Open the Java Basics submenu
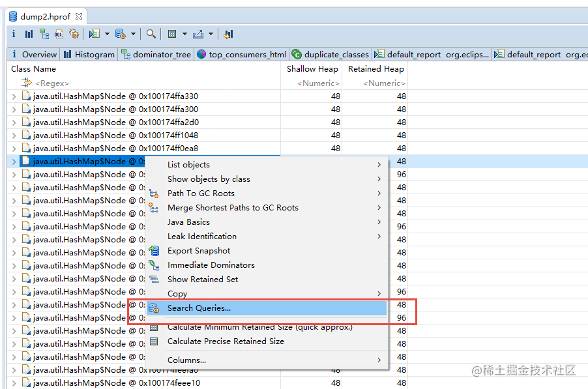588x389 pixels. click(x=267, y=222)
